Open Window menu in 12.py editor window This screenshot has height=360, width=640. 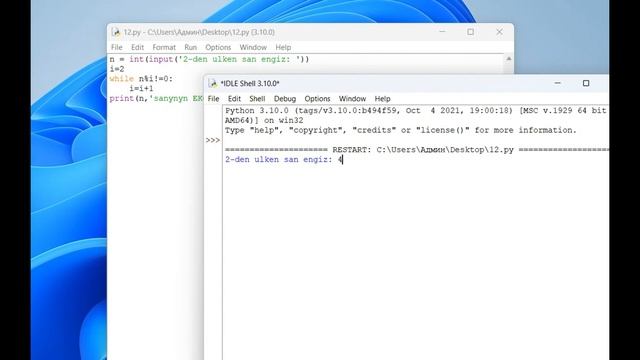253,47
